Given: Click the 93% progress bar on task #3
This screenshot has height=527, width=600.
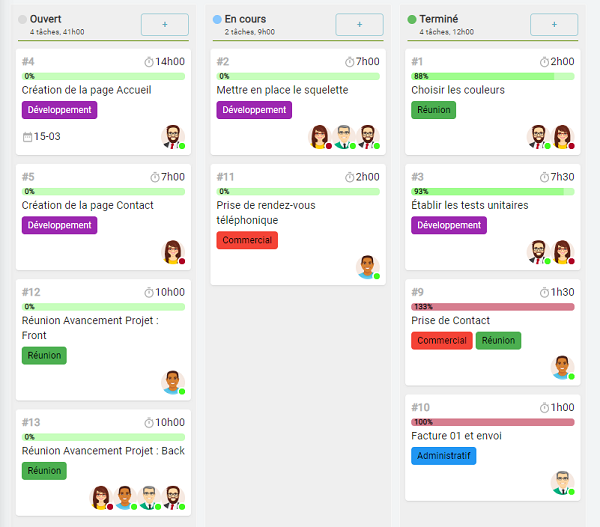Looking at the screenshot, I should click(493, 191).
